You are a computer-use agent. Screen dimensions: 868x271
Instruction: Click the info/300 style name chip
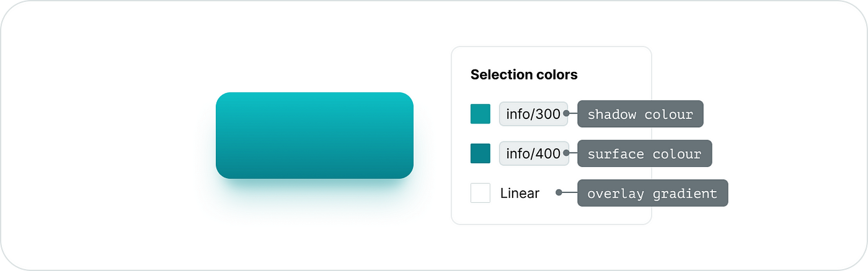click(x=533, y=114)
